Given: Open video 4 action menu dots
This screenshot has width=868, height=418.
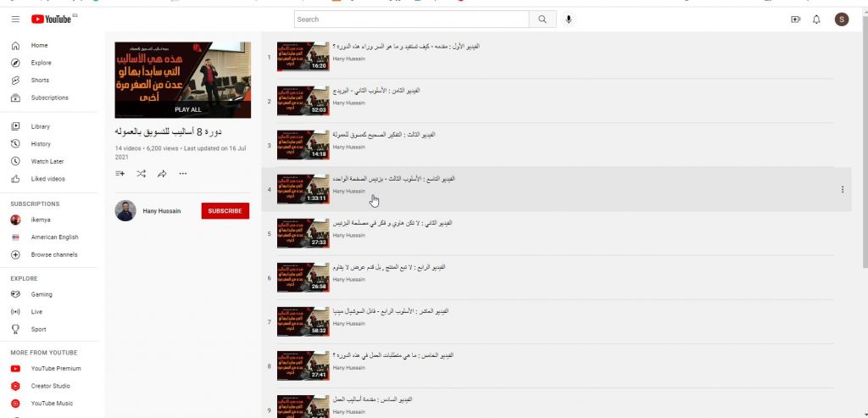Looking at the screenshot, I should 843,189.
